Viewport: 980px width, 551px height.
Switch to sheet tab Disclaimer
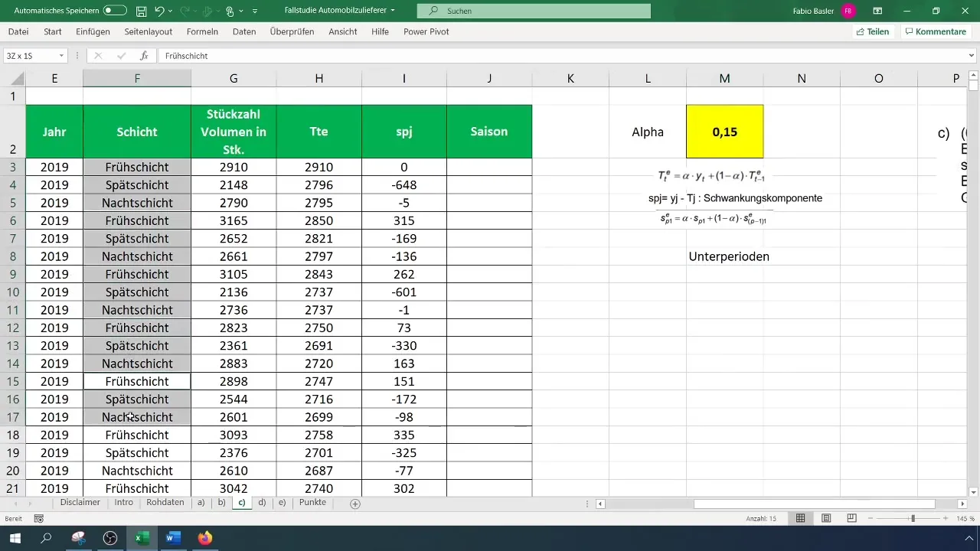point(80,503)
